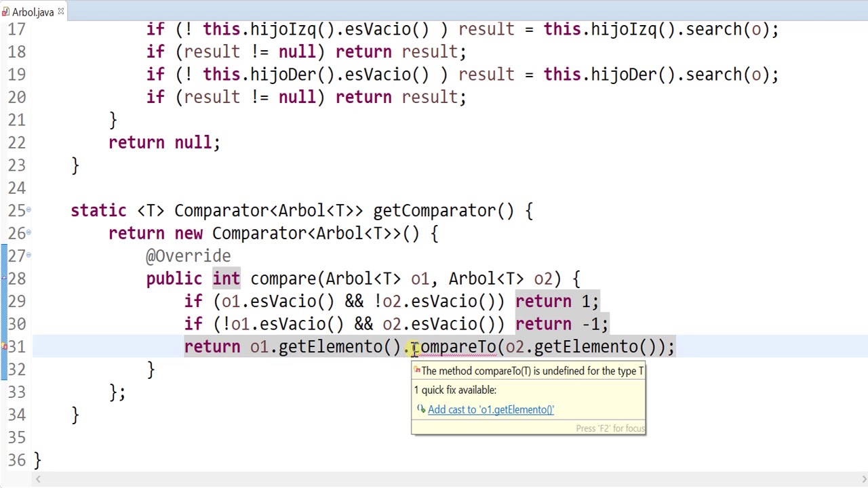868x488 pixels.
Task: Click 'return 1;' on line 29
Action: click(557, 302)
